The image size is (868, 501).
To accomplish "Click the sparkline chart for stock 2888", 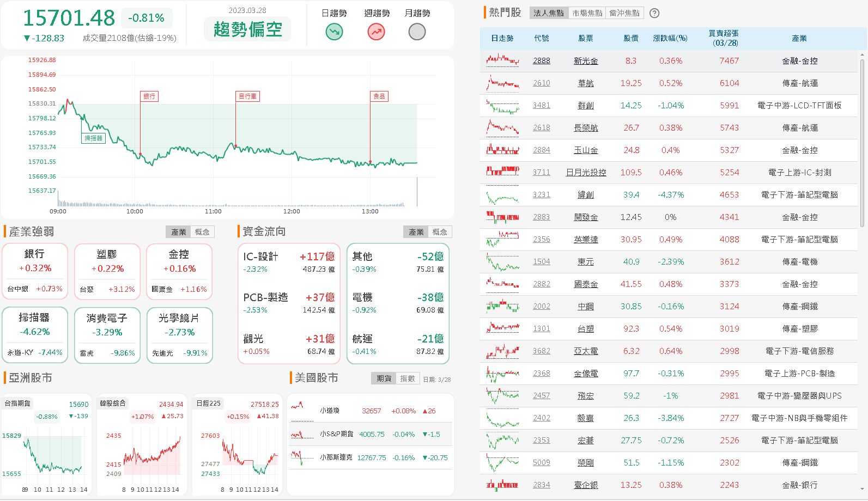I will pyautogui.click(x=502, y=60).
